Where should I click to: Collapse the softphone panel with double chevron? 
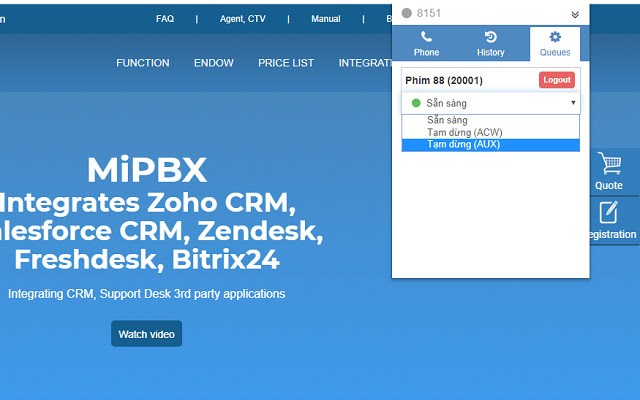(x=575, y=15)
